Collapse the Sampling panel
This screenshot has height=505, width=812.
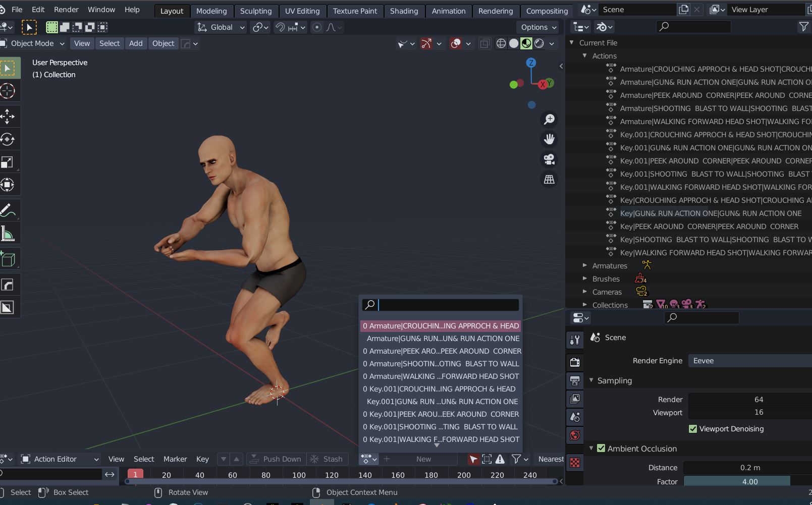tap(591, 380)
